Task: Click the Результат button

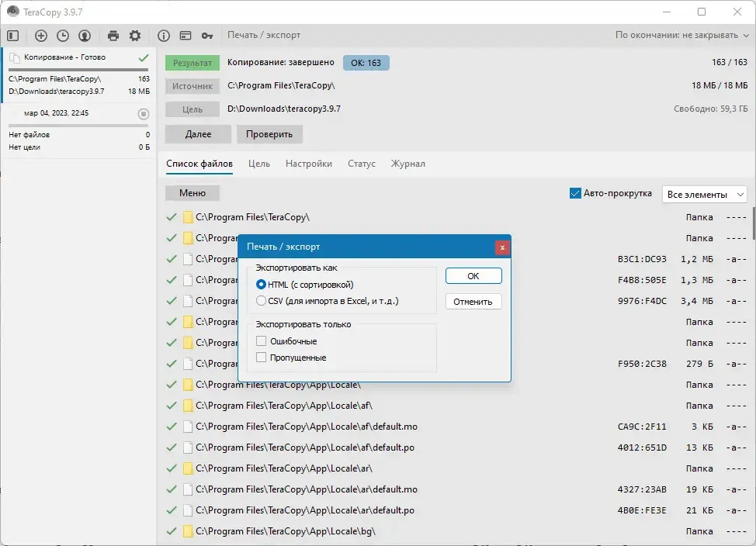Action: point(192,63)
